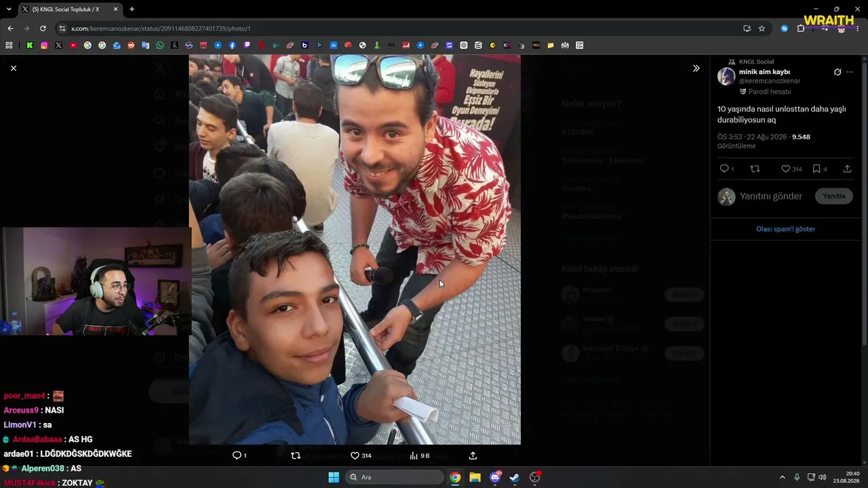Open the WhatsApp bookmark
The width and height of the screenshot is (868, 488).
coord(160,45)
